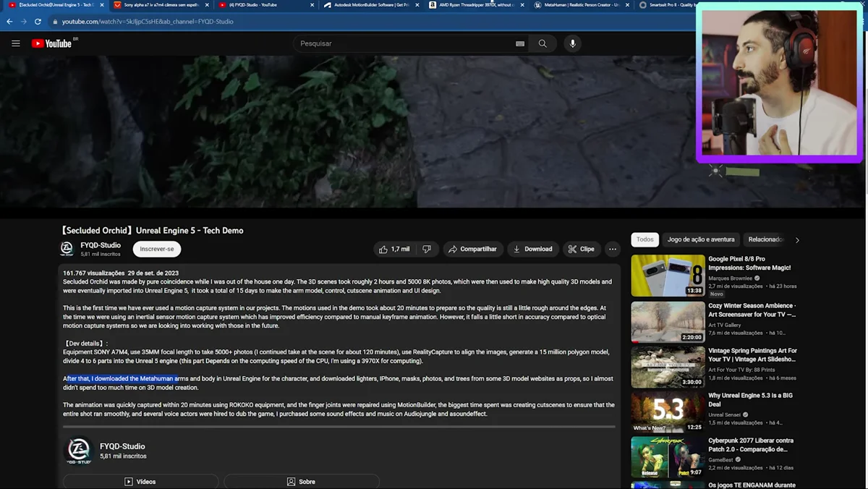Click the video title Secluded Orchid Unreal Engine 5
The image size is (868, 489).
coord(153,230)
